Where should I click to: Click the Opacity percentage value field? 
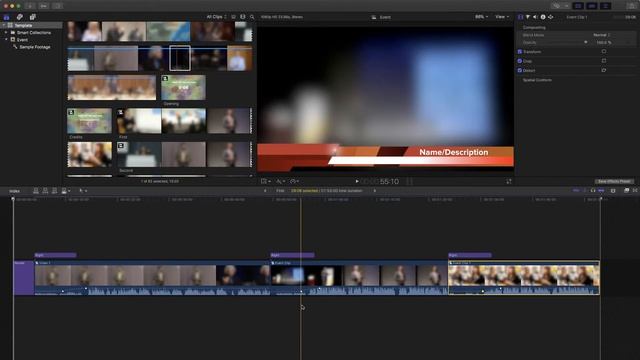click(604, 42)
